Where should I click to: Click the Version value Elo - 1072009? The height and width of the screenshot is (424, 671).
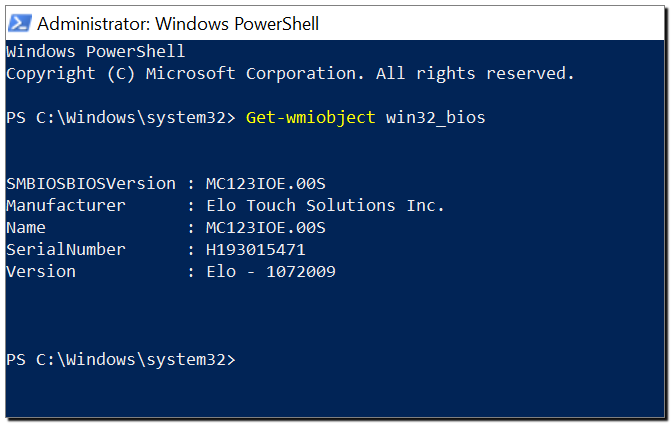click(271, 272)
